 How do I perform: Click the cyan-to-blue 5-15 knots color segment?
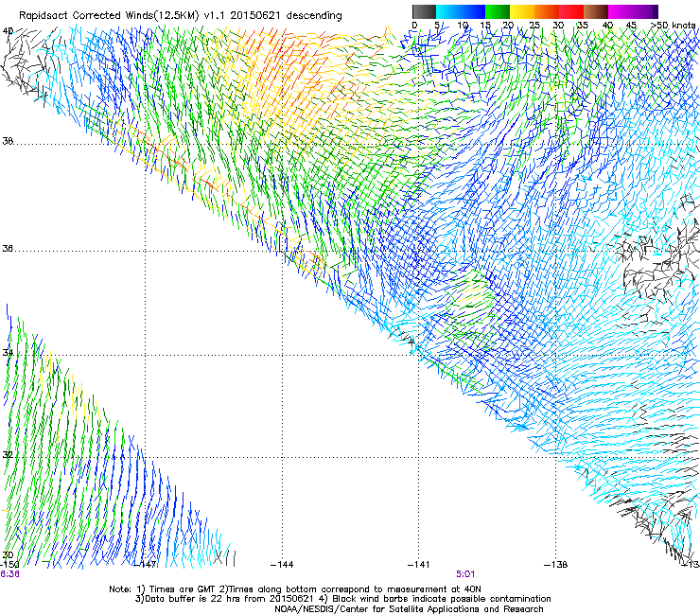point(461,11)
